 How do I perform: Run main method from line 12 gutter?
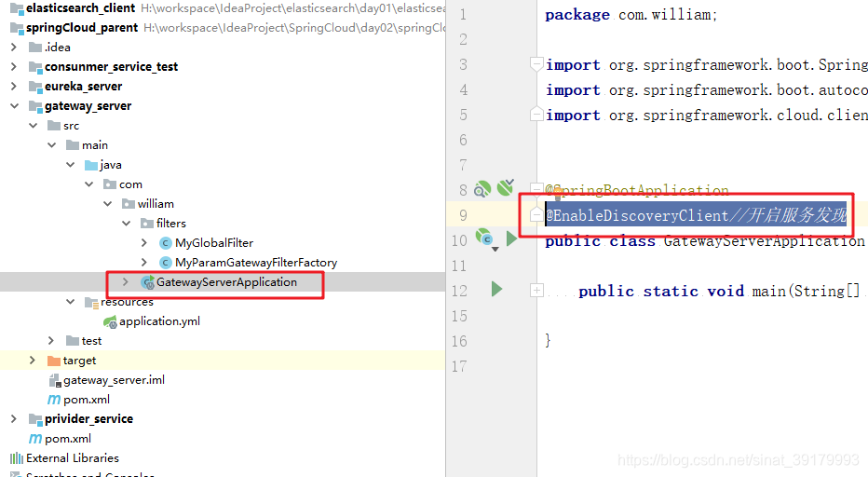[496, 289]
